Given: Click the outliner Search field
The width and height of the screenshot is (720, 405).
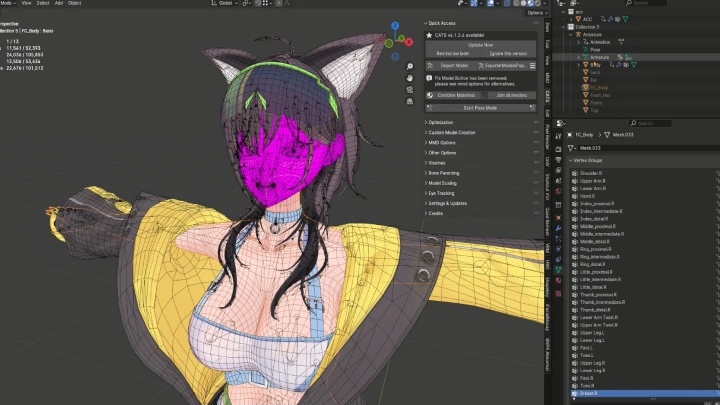Looking at the screenshot, I should tap(646, 3).
